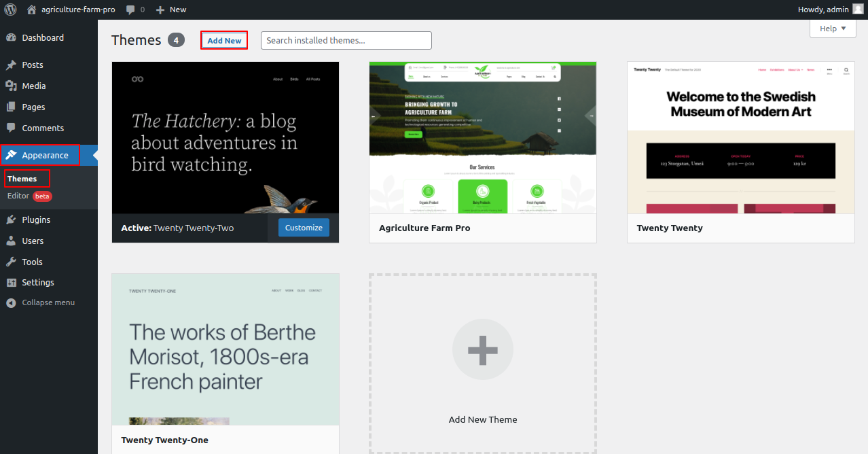Click the Dashboard gauge icon
Image resolution: width=868 pixels, height=454 pixels.
pyautogui.click(x=11, y=37)
